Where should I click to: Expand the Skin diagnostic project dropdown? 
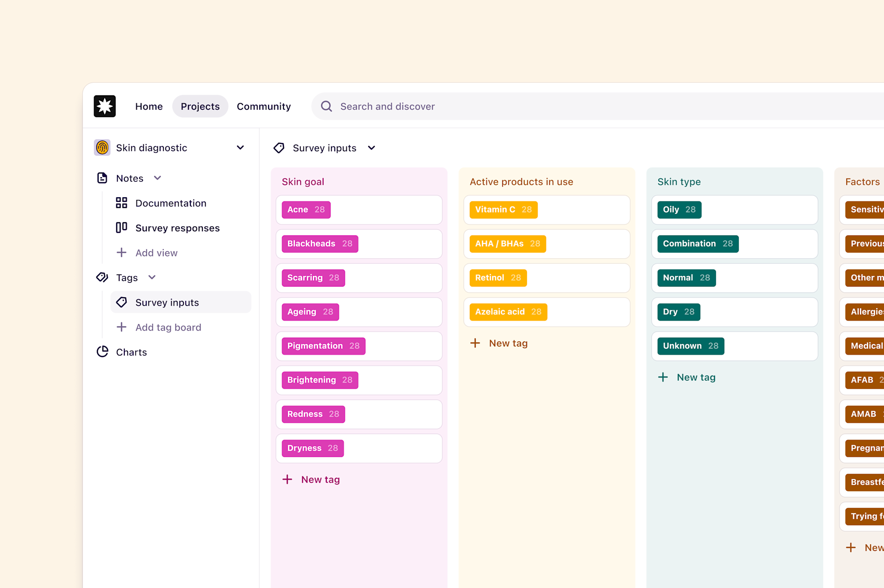click(240, 147)
